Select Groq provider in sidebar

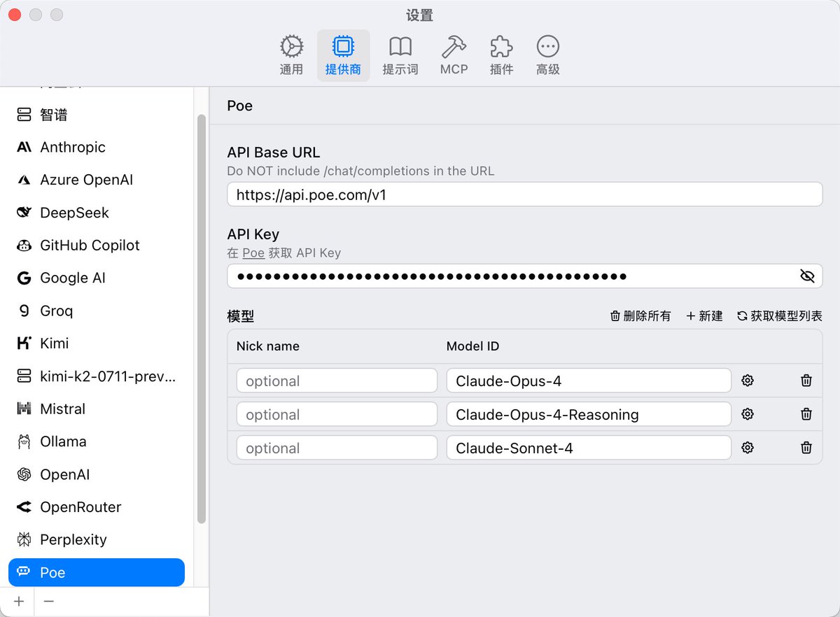[97, 311]
